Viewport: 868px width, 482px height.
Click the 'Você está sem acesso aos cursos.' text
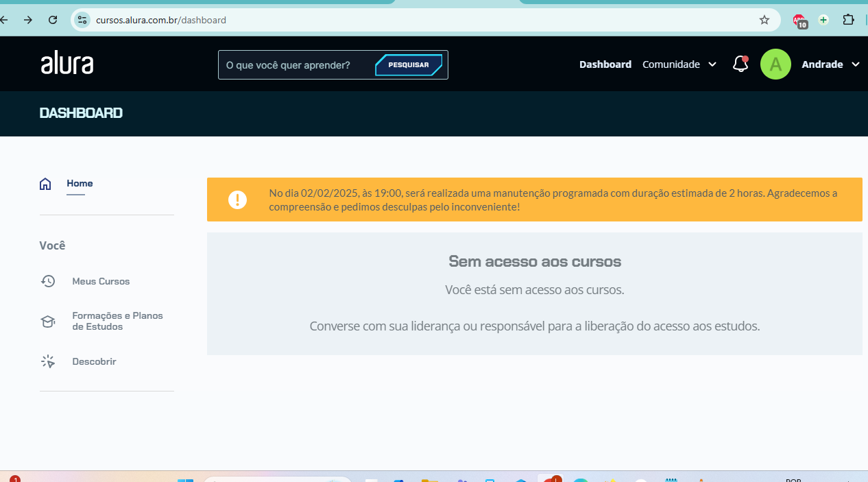[535, 290]
